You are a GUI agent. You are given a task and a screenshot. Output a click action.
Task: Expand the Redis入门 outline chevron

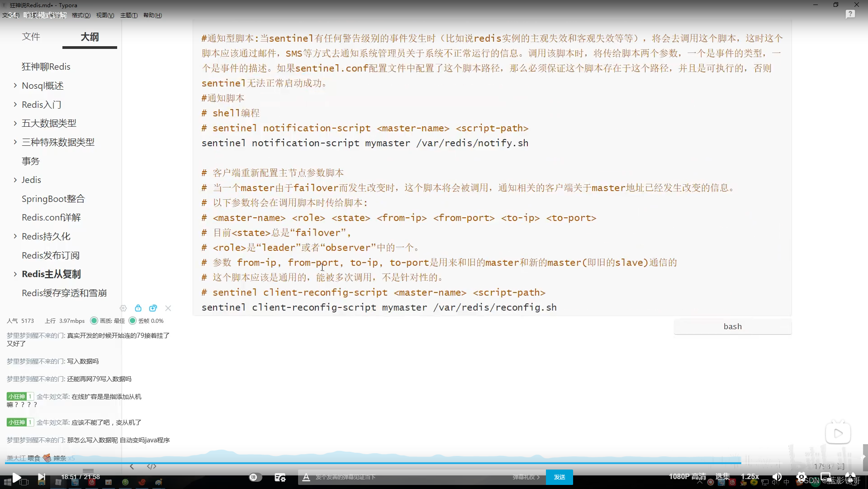[x=15, y=104]
